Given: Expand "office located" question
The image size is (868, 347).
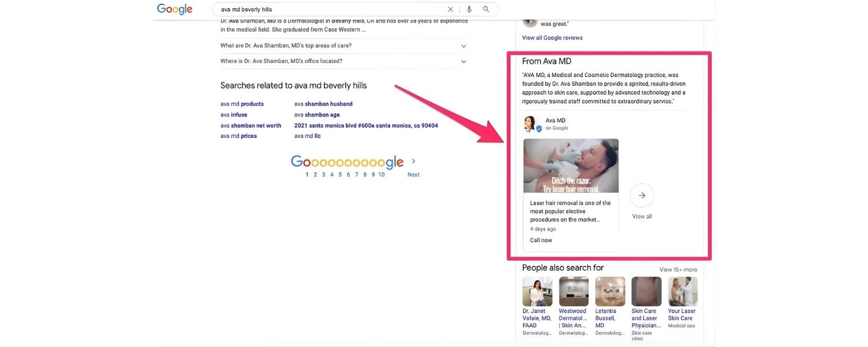Looking at the screenshot, I should [464, 61].
